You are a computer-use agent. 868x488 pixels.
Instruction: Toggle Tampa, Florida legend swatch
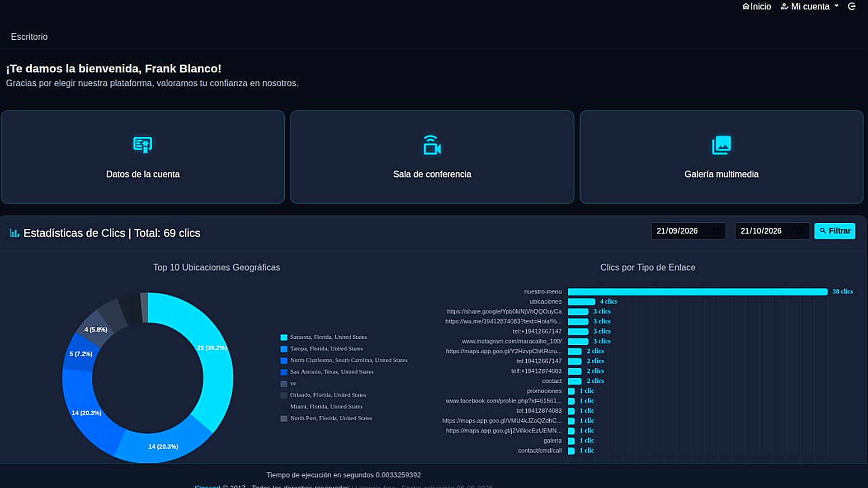[284, 349]
